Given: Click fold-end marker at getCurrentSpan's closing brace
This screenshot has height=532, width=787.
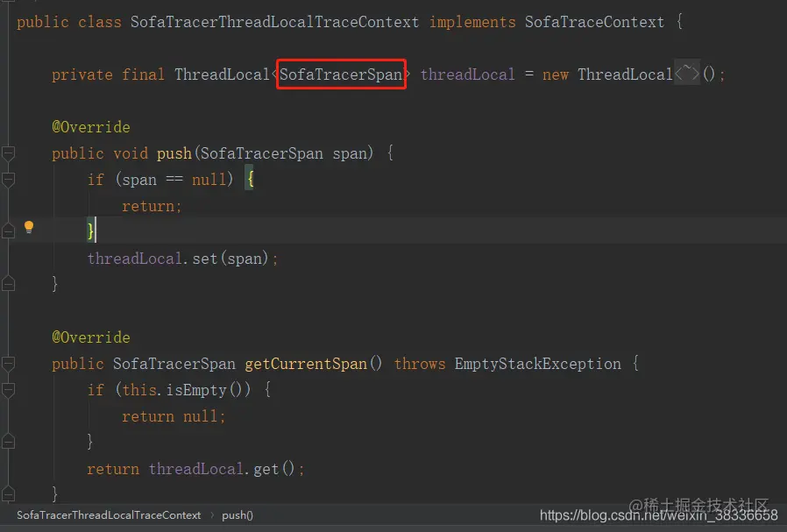Looking at the screenshot, I should pyautogui.click(x=8, y=494).
